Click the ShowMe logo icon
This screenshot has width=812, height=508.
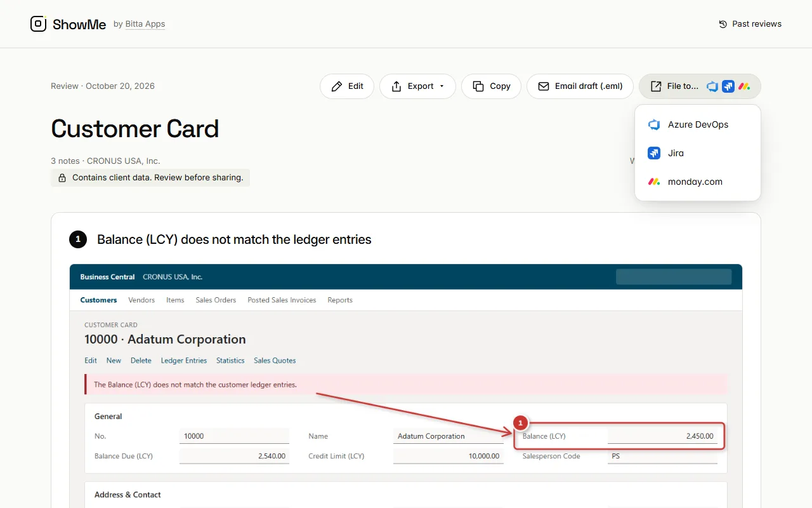coord(39,24)
